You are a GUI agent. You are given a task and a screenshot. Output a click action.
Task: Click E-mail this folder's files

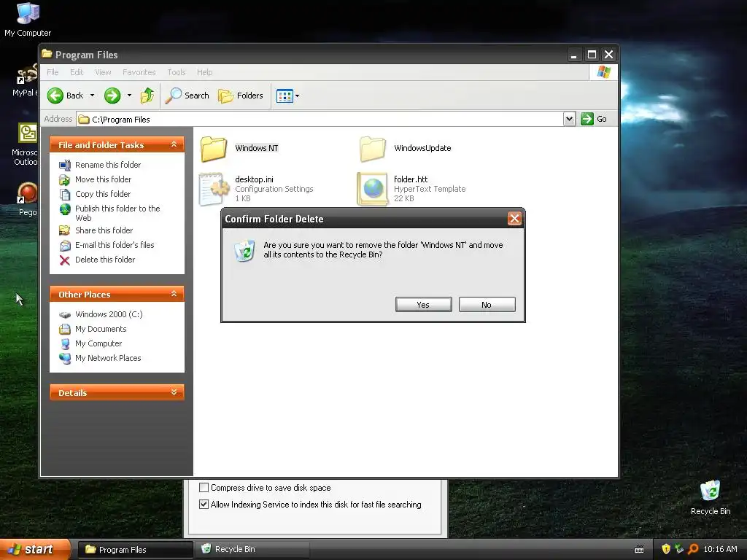(115, 245)
